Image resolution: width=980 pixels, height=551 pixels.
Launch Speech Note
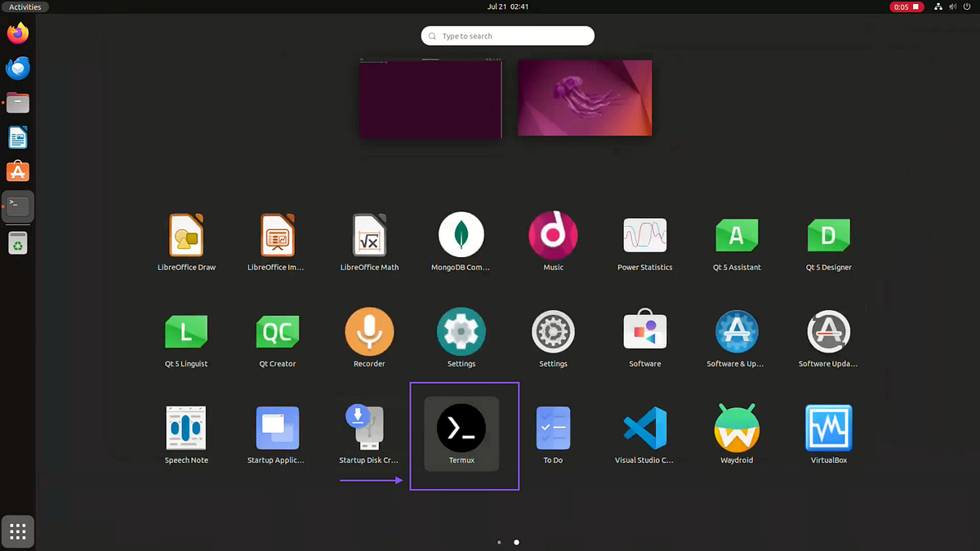pyautogui.click(x=186, y=427)
